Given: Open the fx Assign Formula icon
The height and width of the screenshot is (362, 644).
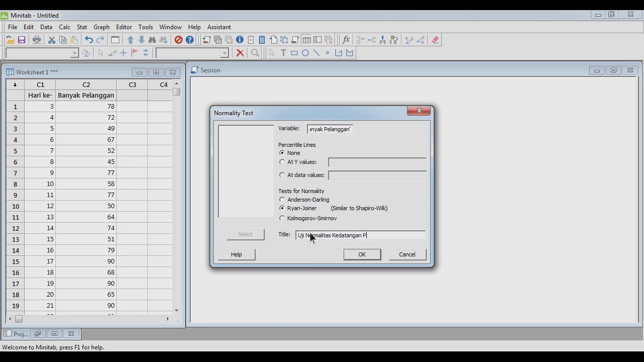Looking at the screenshot, I should tap(346, 40).
